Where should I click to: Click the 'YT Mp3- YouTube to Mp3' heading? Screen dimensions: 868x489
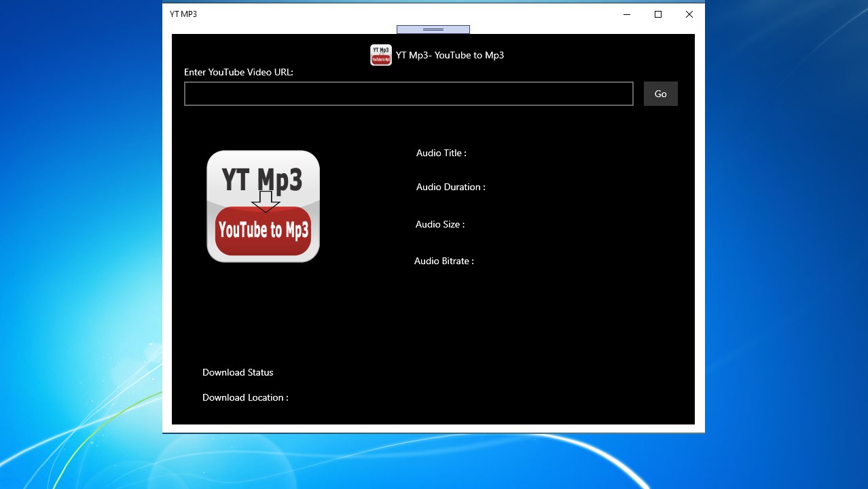(450, 55)
